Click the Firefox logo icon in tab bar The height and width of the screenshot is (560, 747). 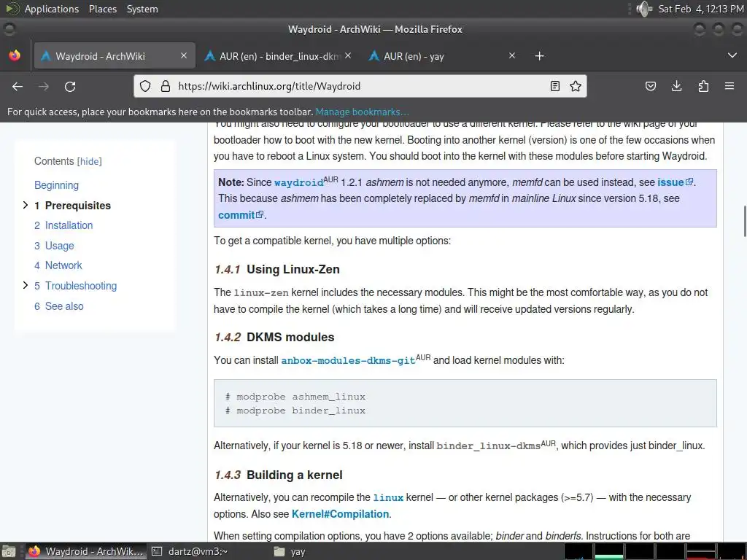click(15, 55)
